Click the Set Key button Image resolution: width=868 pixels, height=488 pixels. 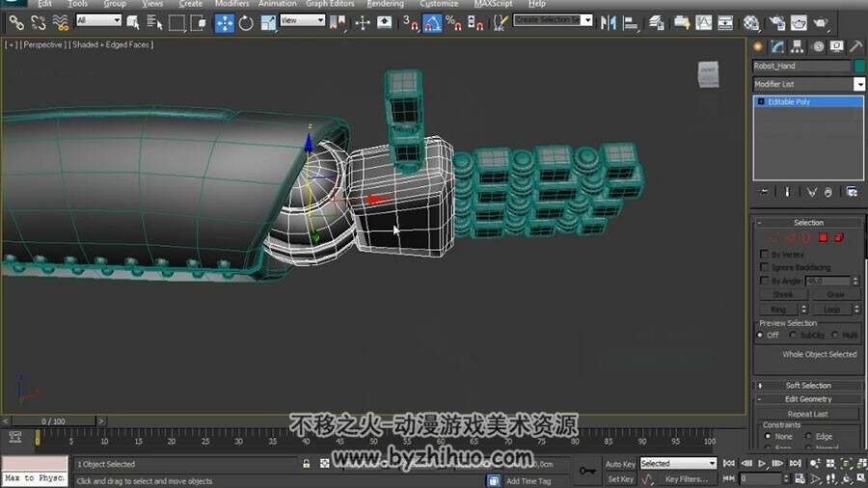coord(620,479)
